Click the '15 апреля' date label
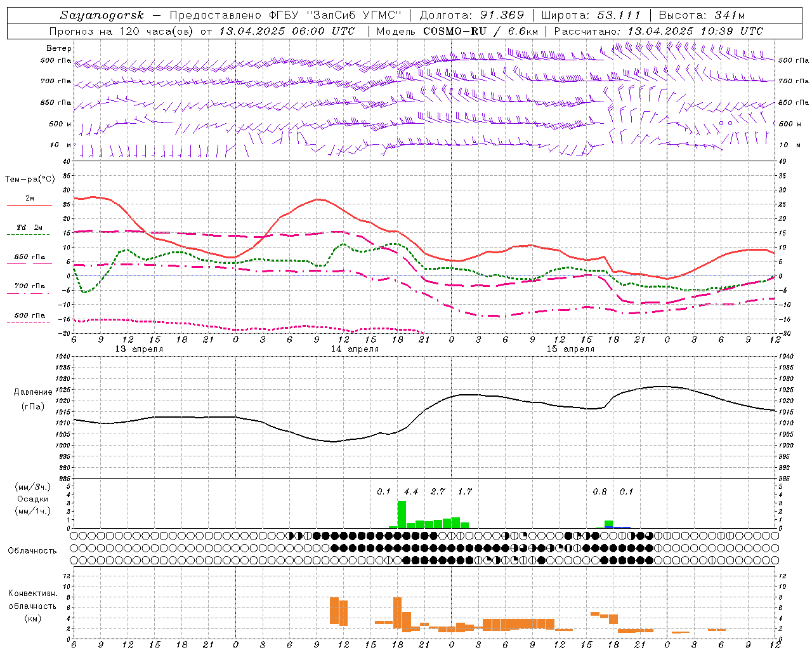The image size is (812, 650). point(570,349)
